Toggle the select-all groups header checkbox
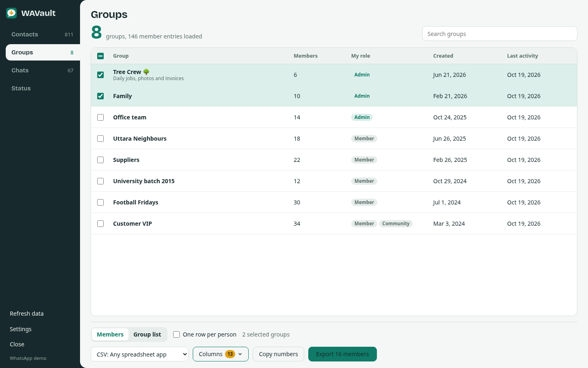 [100, 56]
